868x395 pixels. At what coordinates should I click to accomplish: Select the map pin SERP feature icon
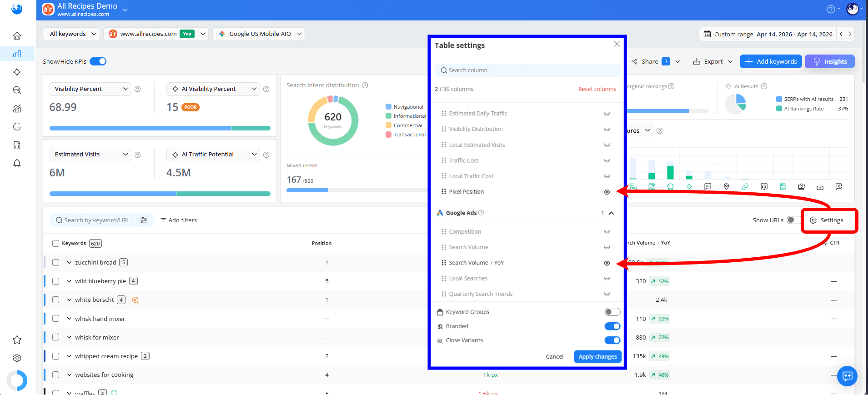tap(726, 186)
